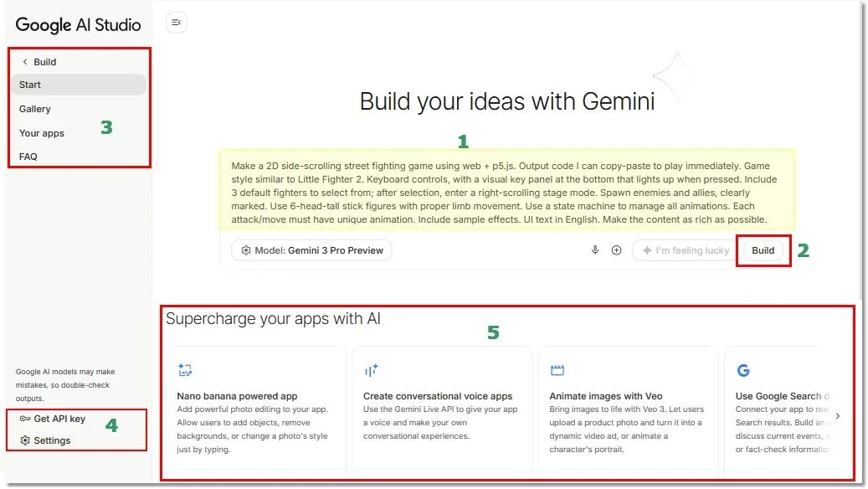Click the conversational voice waveform icon
868x489 pixels.
371,370
